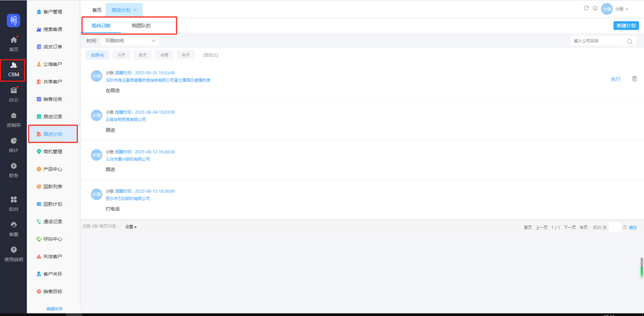Click the house icon in top bar

click(x=594, y=8)
